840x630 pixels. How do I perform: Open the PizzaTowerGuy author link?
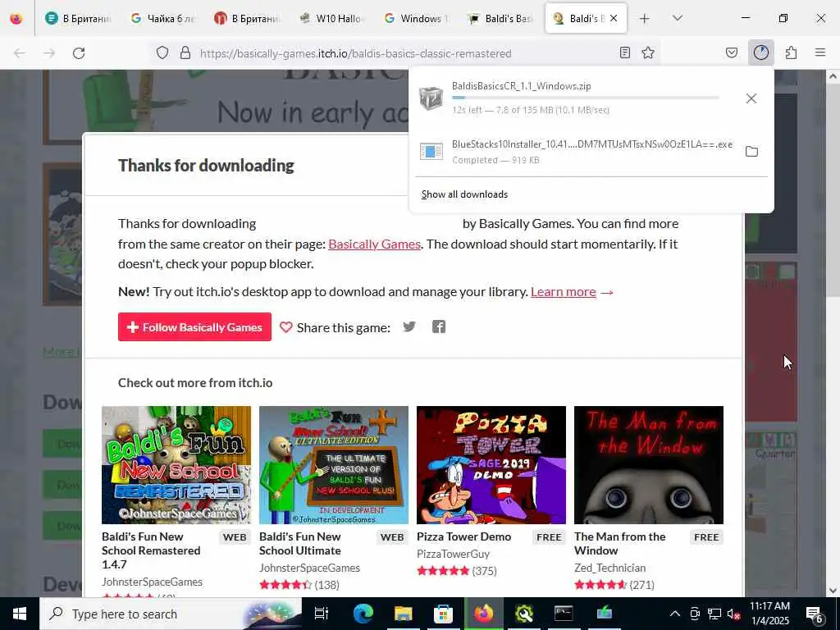pos(453,554)
